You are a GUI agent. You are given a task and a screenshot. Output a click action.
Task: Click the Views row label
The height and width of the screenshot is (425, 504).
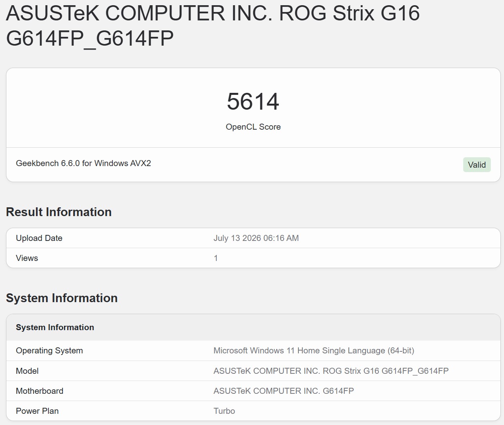[x=27, y=258]
